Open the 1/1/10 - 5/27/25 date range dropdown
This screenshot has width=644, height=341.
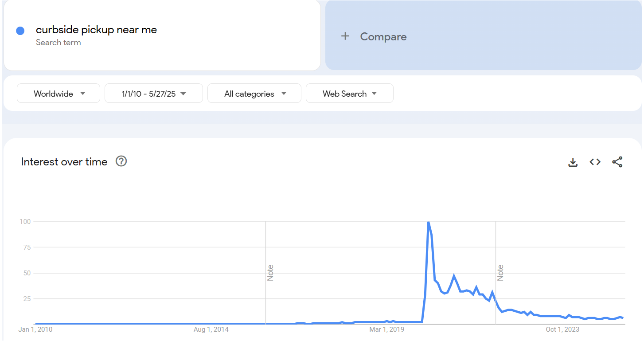point(153,94)
